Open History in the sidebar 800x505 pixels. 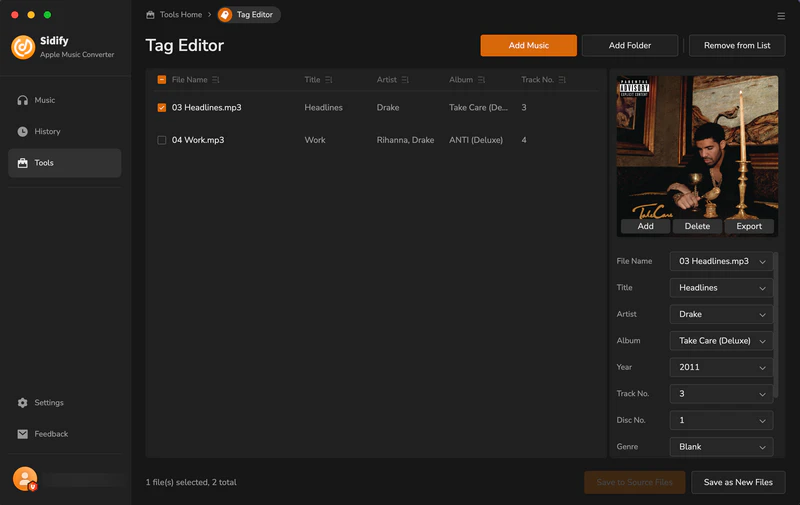pos(64,132)
